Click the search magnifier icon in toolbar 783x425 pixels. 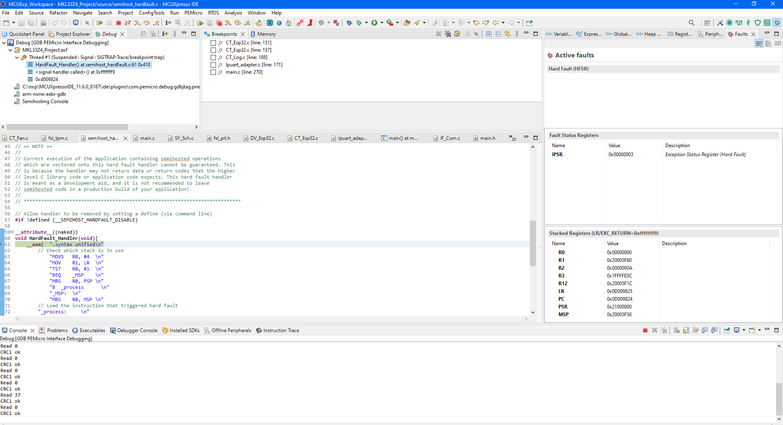(x=692, y=22)
